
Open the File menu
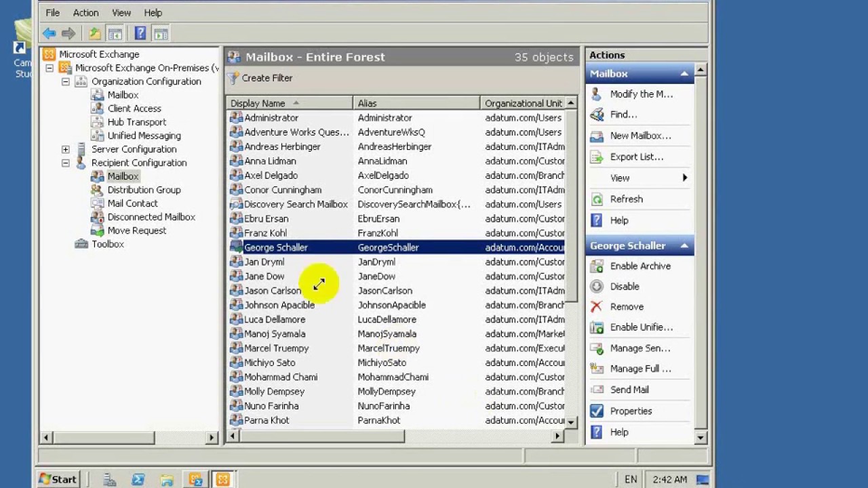click(x=52, y=12)
